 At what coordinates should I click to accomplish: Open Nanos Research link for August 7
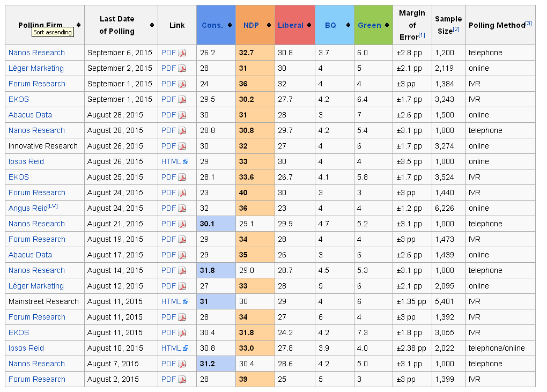36,364
